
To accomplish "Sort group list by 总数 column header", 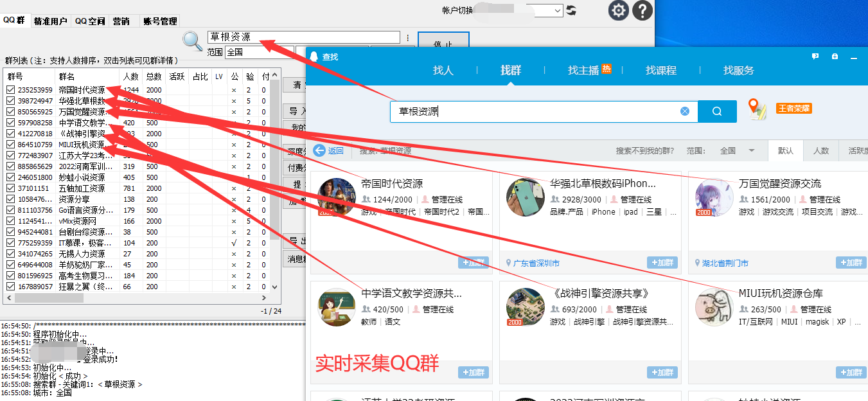I will (154, 76).
